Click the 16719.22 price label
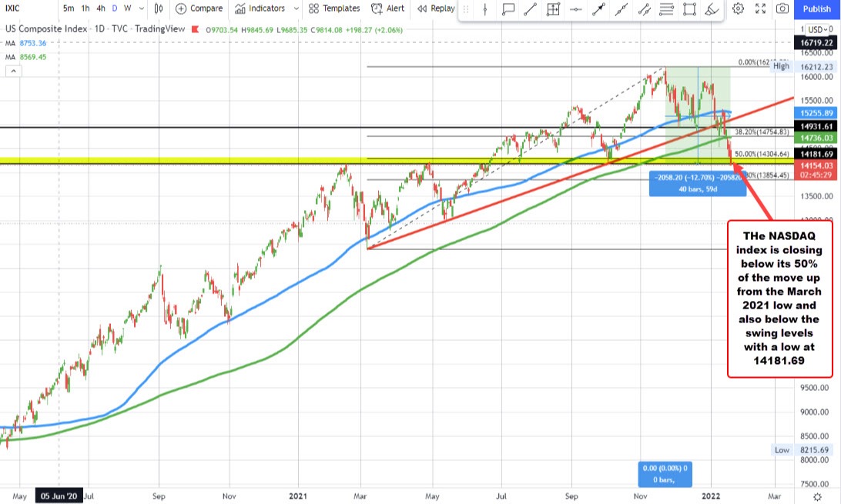This screenshot has width=841, height=504. (816, 42)
